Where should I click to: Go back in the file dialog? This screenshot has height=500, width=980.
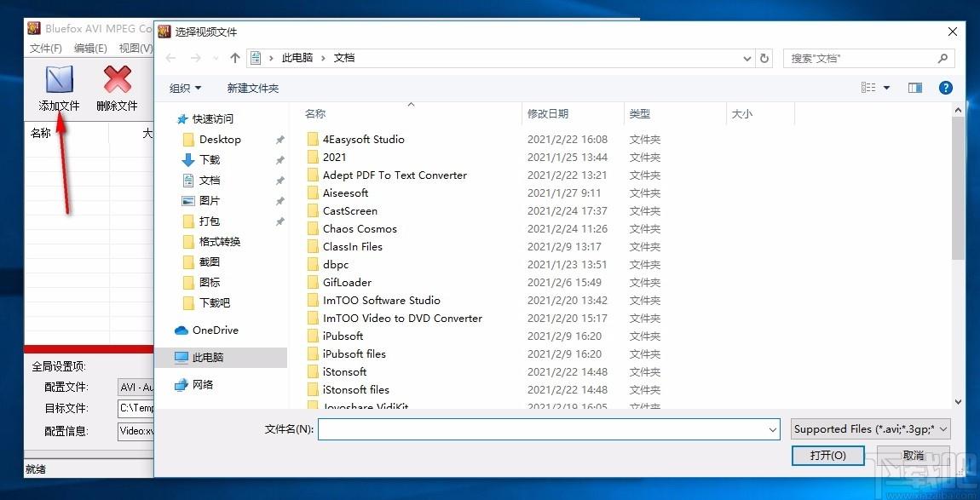pos(170,58)
